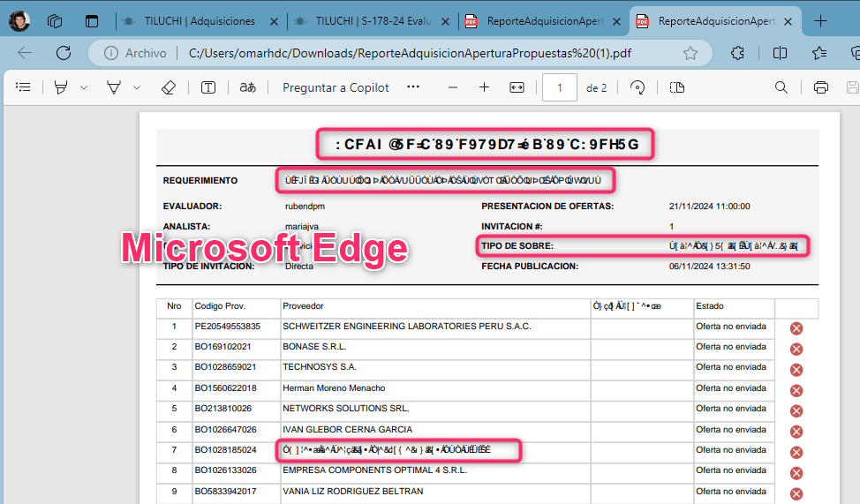
Task: Select date 21/11/2024 11:00:00
Action: pos(709,207)
